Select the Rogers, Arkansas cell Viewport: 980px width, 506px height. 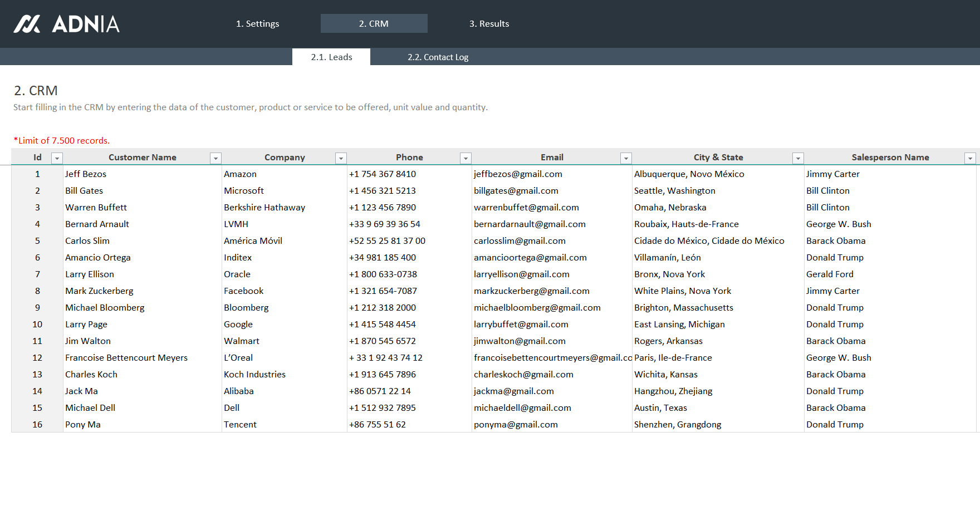pyautogui.click(x=718, y=341)
